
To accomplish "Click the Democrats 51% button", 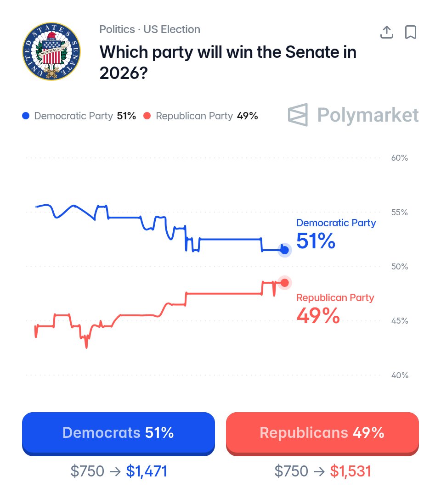I will pyautogui.click(x=119, y=434).
